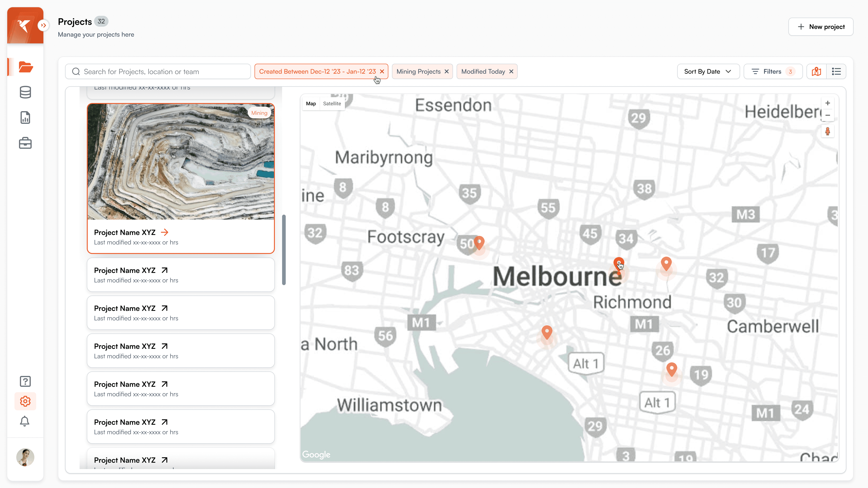Click the Street View pegman icon
This screenshot has width=868, height=488.
(828, 131)
